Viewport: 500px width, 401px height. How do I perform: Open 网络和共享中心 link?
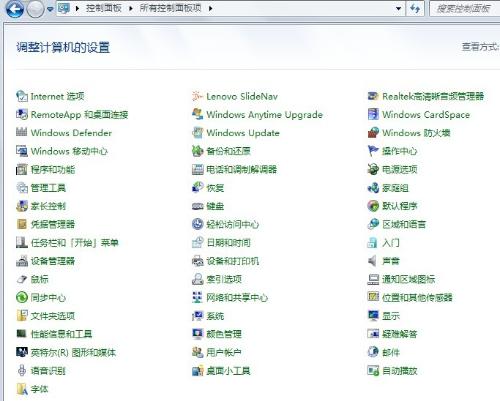[x=237, y=297]
